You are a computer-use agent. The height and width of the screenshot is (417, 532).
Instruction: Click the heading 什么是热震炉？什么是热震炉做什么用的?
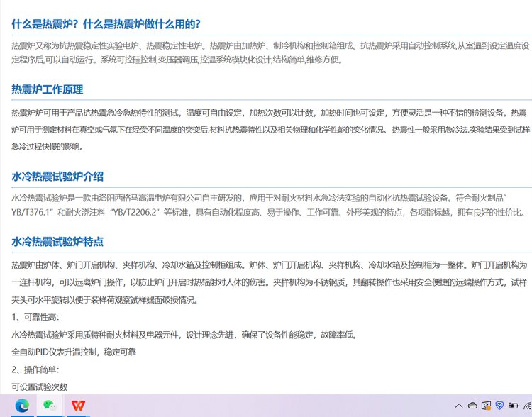click(106, 24)
